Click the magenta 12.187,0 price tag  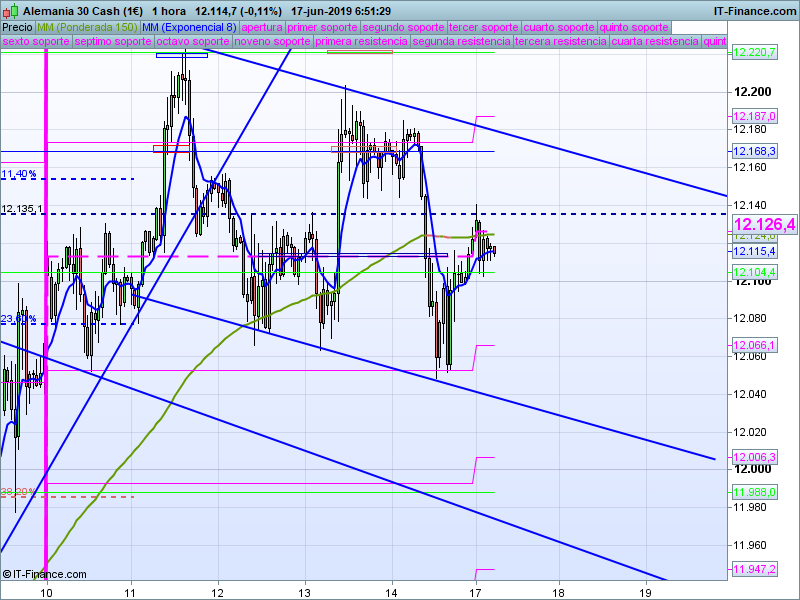[x=755, y=116]
